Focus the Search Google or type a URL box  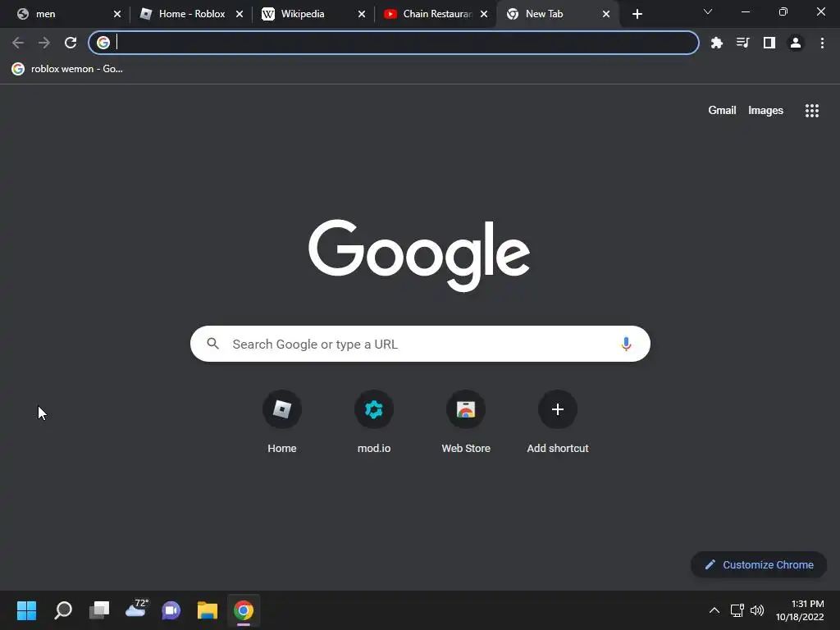coord(420,344)
